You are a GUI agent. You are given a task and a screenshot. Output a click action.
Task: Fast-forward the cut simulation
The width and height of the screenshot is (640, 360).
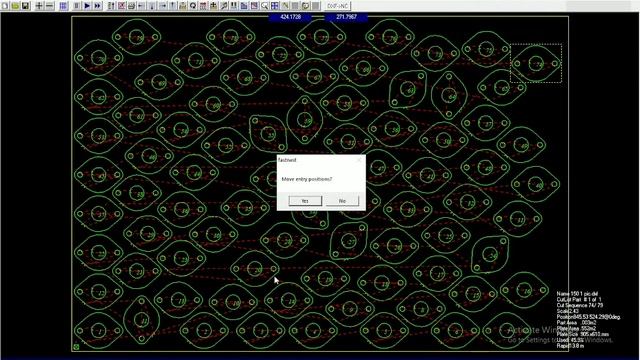click(x=97, y=6)
